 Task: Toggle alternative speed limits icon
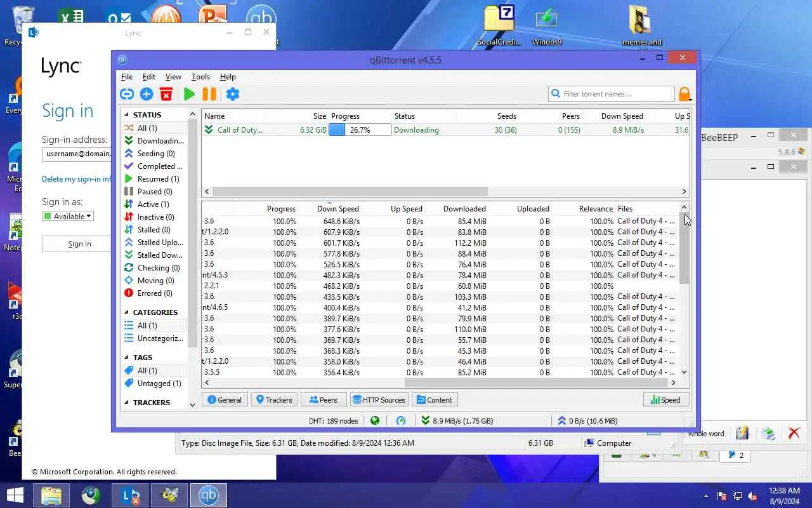[401, 420]
